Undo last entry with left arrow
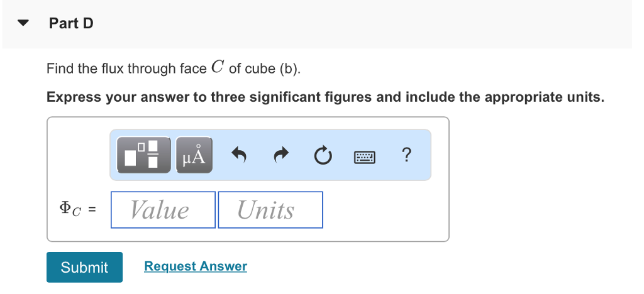This screenshot has width=644, height=294. 238,155
